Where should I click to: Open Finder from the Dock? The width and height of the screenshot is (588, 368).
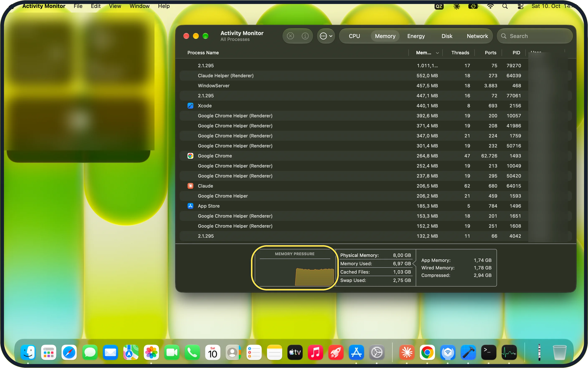pyautogui.click(x=28, y=352)
